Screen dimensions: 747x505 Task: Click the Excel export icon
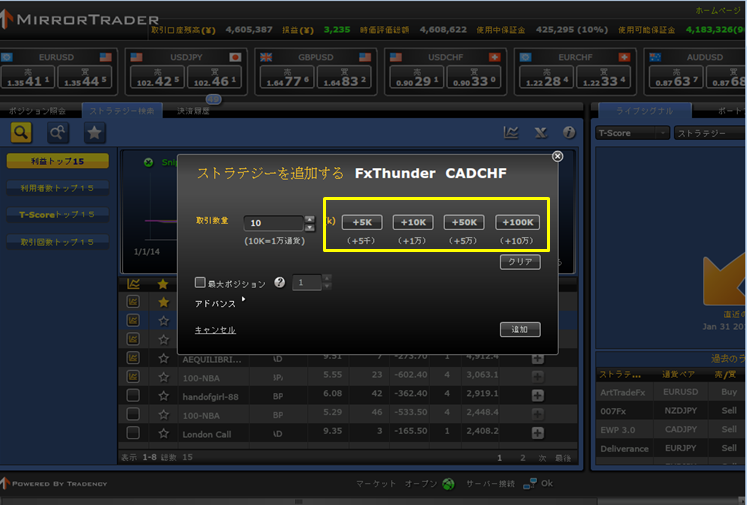tap(540, 132)
